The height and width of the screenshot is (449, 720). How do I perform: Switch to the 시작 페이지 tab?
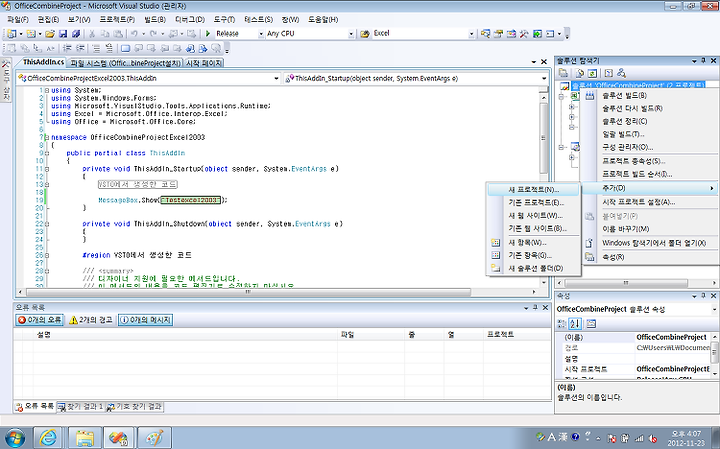(x=204, y=63)
